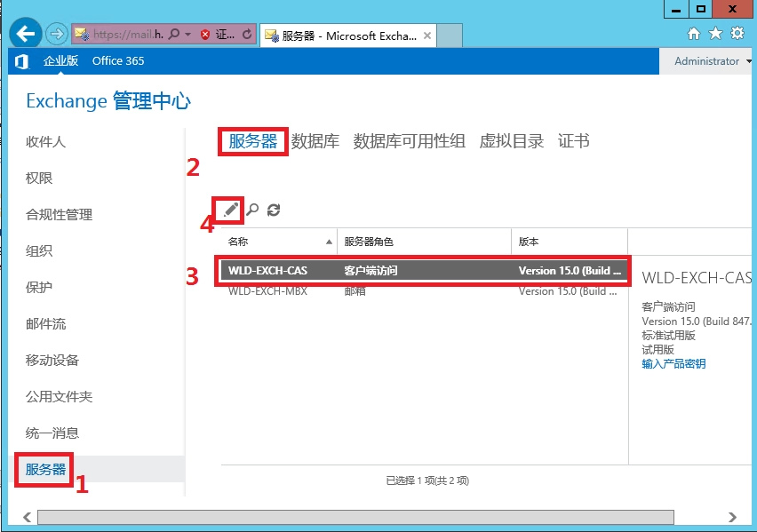Click the 输入产品密钥 link
The width and height of the screenshot is (757, 532).
[673, 363]
